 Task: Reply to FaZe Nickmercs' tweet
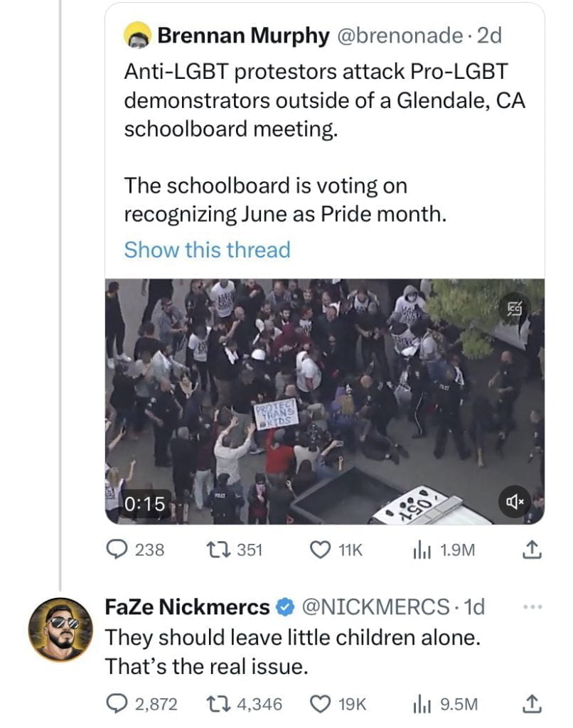click(118, 704)
